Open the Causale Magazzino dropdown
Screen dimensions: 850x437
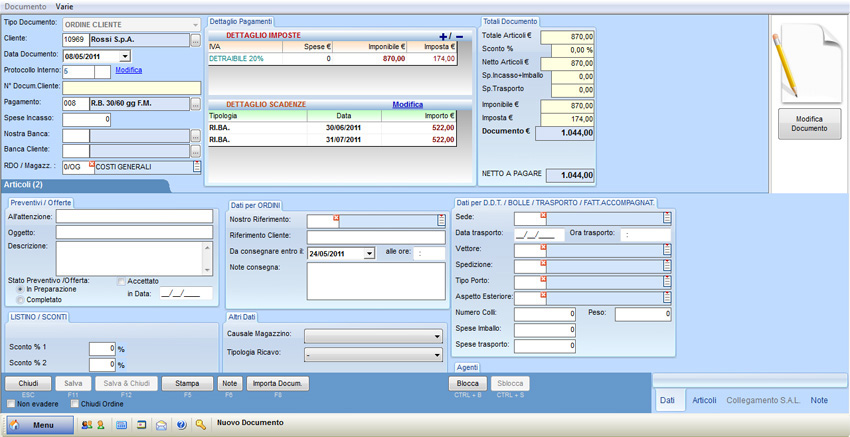[437, 337]
